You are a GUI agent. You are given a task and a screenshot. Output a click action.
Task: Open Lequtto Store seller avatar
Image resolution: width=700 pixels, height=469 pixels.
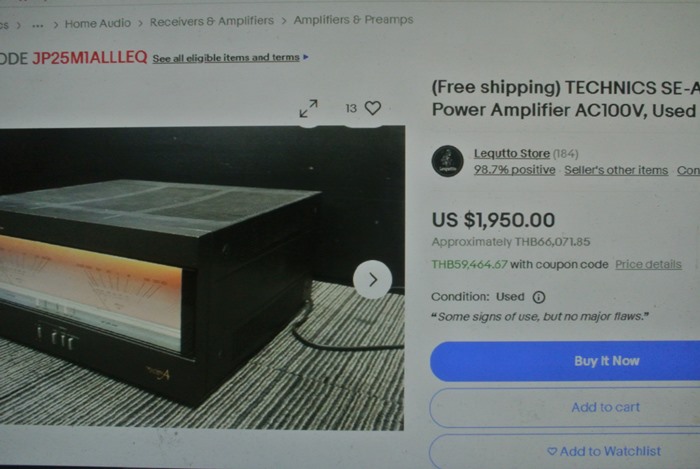pos(447,161)
